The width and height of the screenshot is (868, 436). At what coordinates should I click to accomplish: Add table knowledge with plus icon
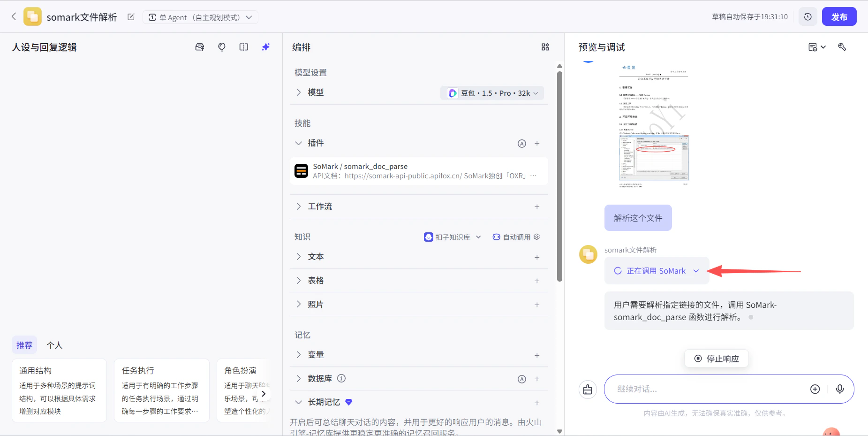coord(537,281)
